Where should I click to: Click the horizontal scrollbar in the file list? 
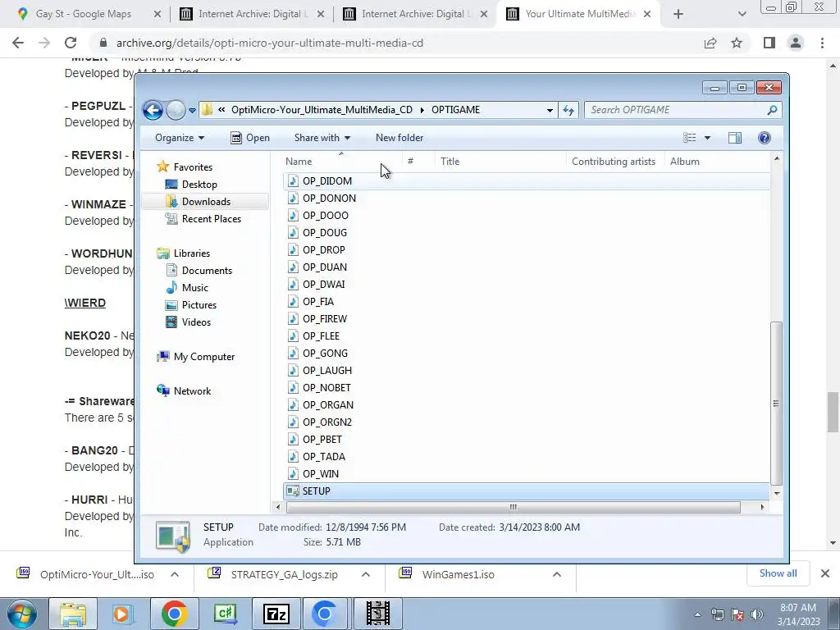514,507
